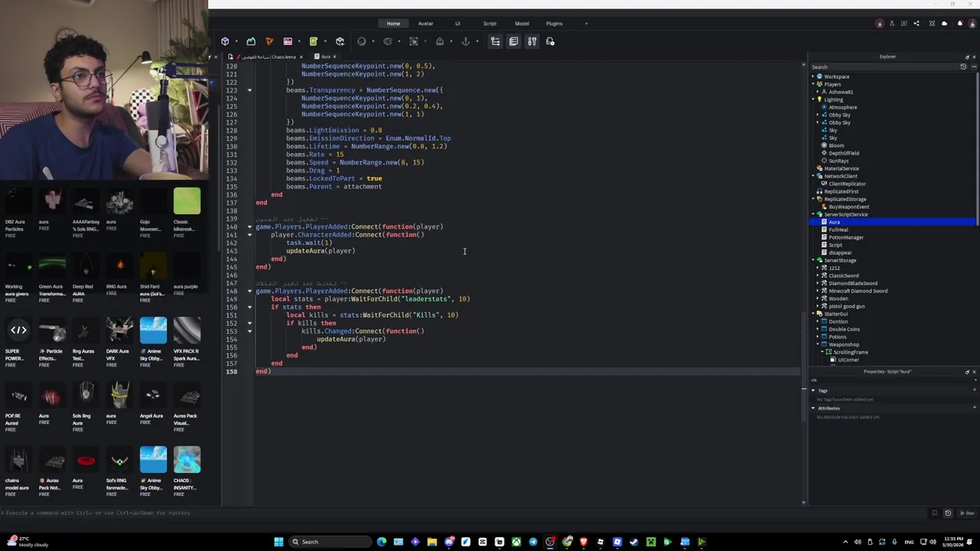Click the grey Color palette icon
This screenshot has width=980, height=551.
[x=387, y=41]
